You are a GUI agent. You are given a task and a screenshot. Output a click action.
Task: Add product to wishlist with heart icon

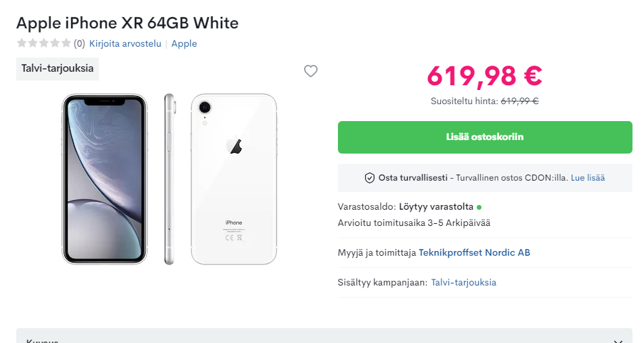click(311, 71)
